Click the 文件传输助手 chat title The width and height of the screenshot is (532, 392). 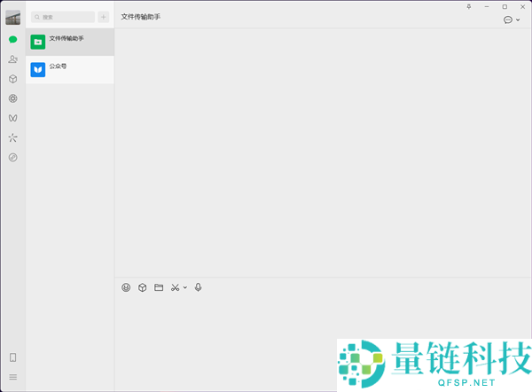pyautogui.click(x=140, y=17)
